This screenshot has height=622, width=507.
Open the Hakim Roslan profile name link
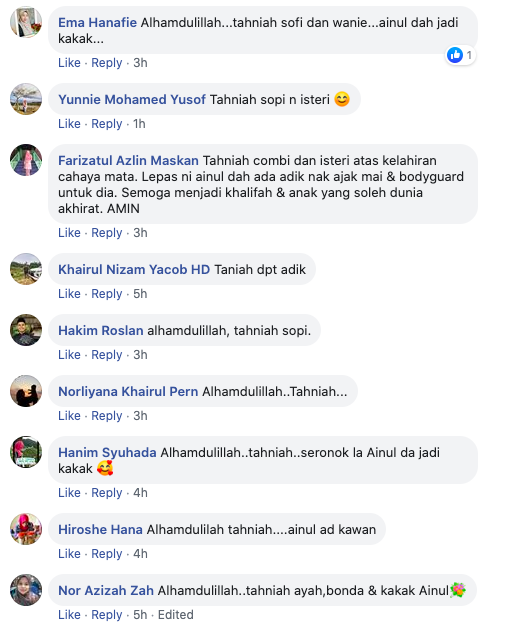[x=101, y=330]
